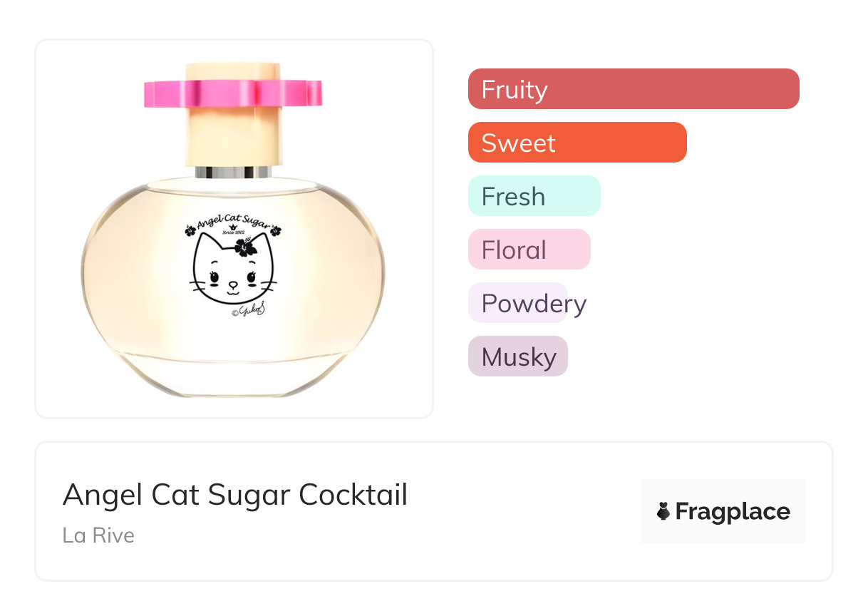Select the Sweet accord bar

[x=577, y=143]
